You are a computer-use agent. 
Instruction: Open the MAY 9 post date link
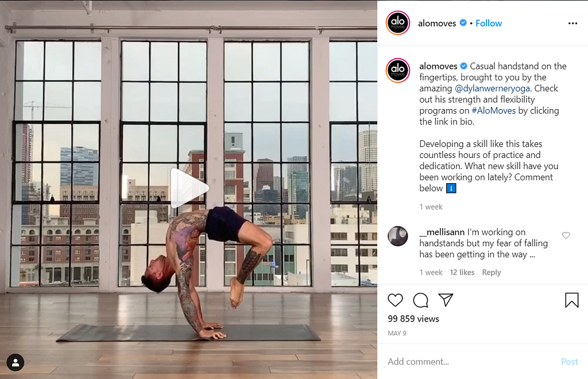point(397,333)
